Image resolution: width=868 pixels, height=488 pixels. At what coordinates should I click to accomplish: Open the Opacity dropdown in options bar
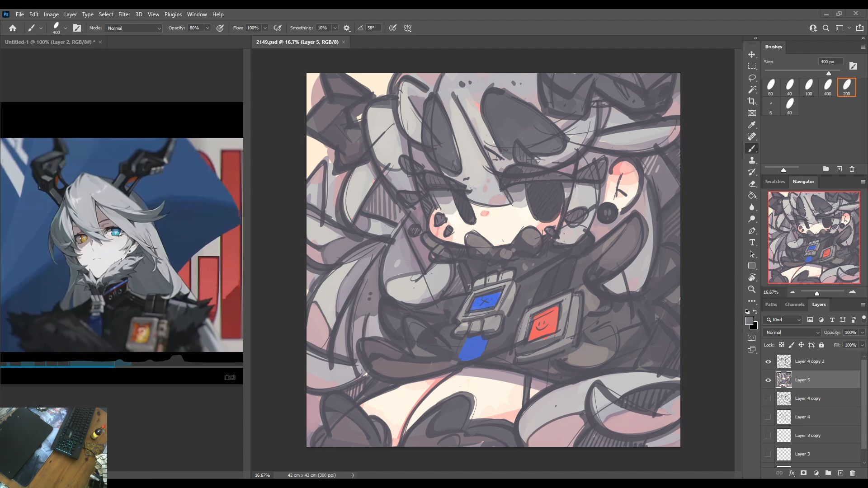[x=208, y=28]
